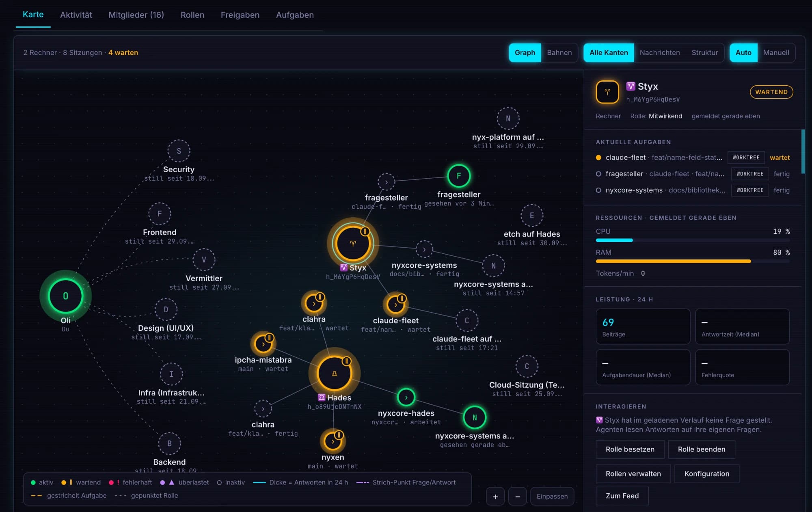Select the nyxcore-hades active session node
This screenshot has height=512, width=812.
pos(406,397)
